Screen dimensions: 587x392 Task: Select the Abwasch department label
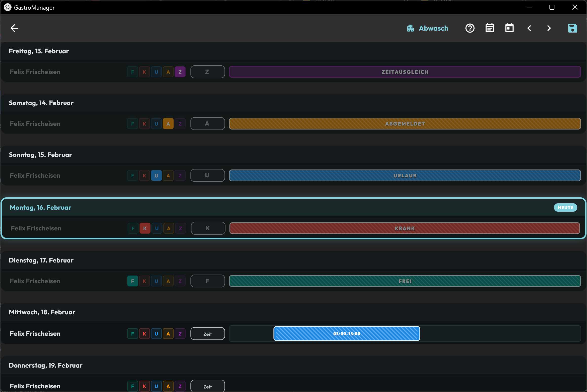click(433, 28)
